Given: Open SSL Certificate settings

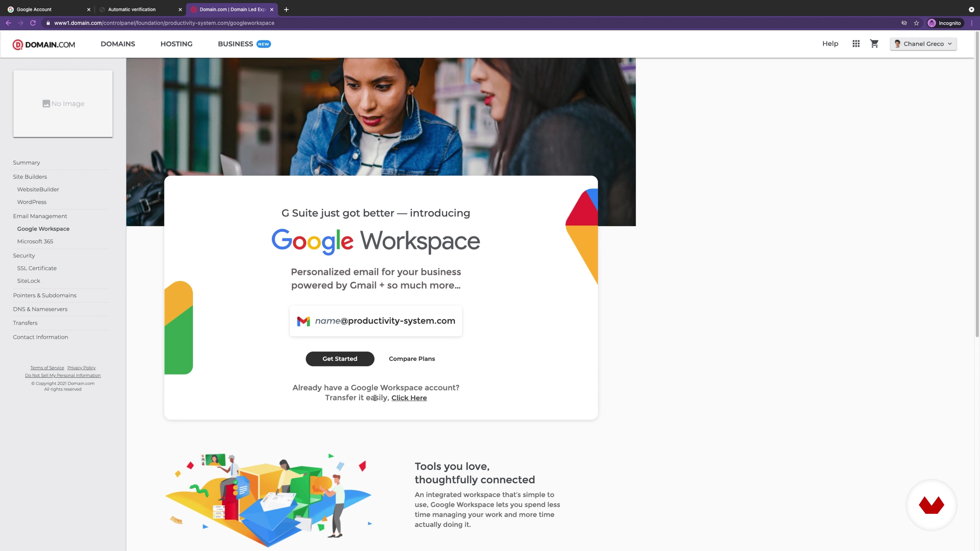Looking at the screenshot, I should tap(36, 268).
